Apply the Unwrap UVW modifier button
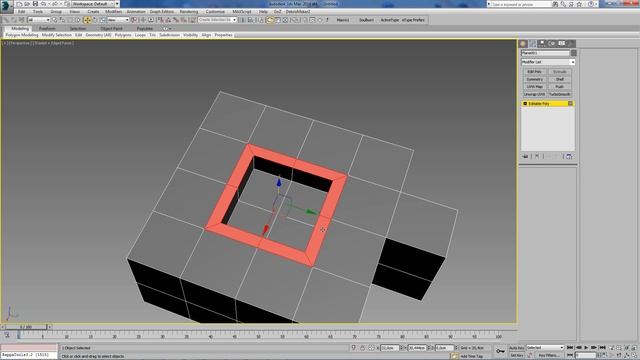640x360 pixels. pos(535,94)
